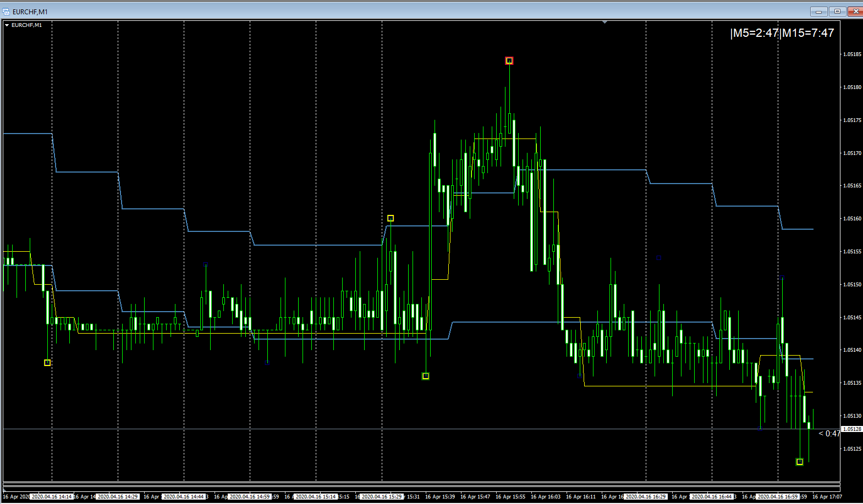Restore down the EURCHF,M1 chart window
The height and width of the screenshot is (504, 863).
[x=837, y=11]
